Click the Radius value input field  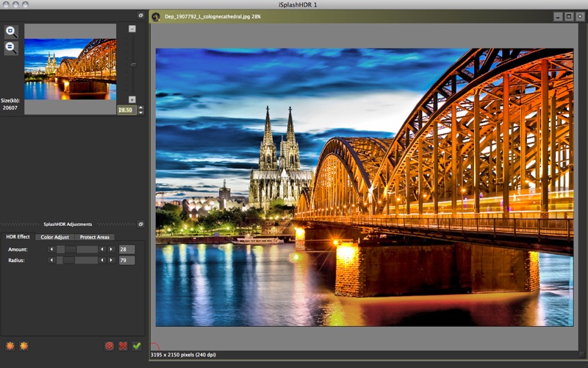click(126, 260)
